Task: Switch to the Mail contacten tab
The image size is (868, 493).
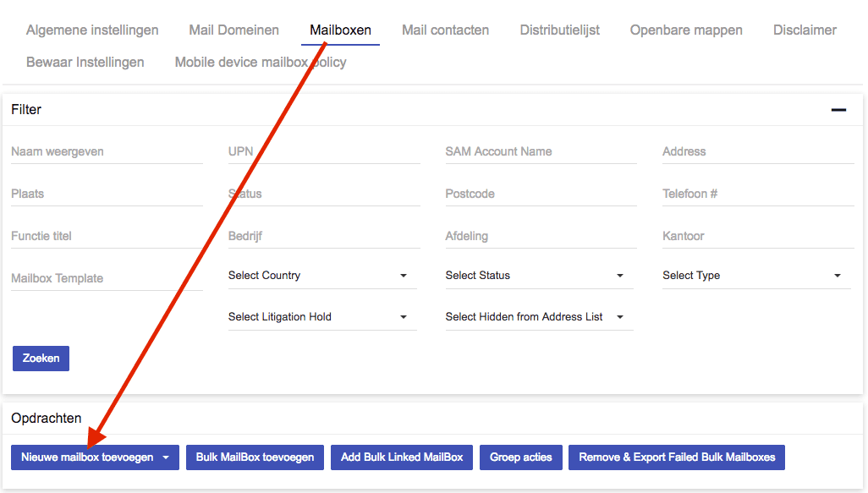Action: [445, 30]
